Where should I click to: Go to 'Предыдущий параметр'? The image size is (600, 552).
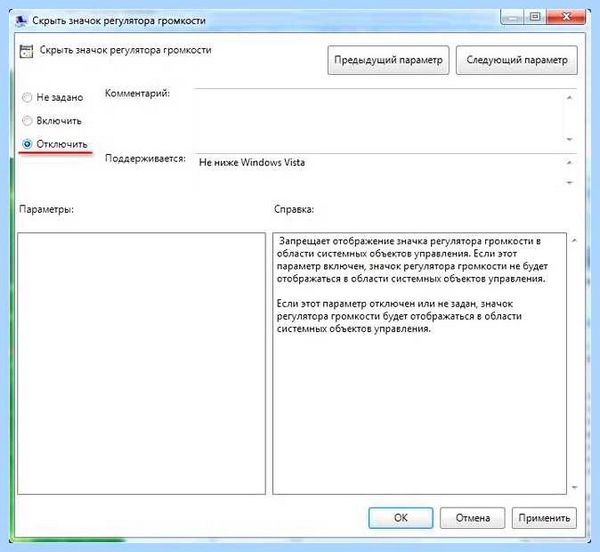click(388, 60)
